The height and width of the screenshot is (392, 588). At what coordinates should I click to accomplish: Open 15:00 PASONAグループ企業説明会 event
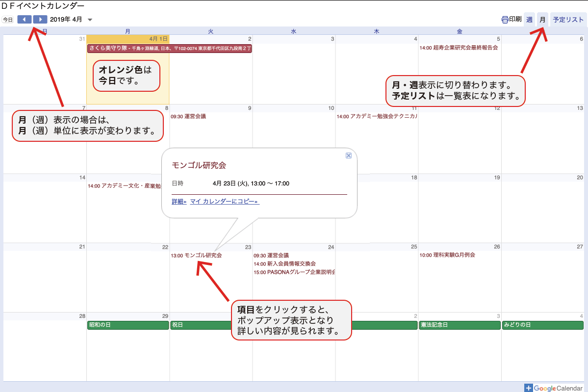[x=294, y=272]
